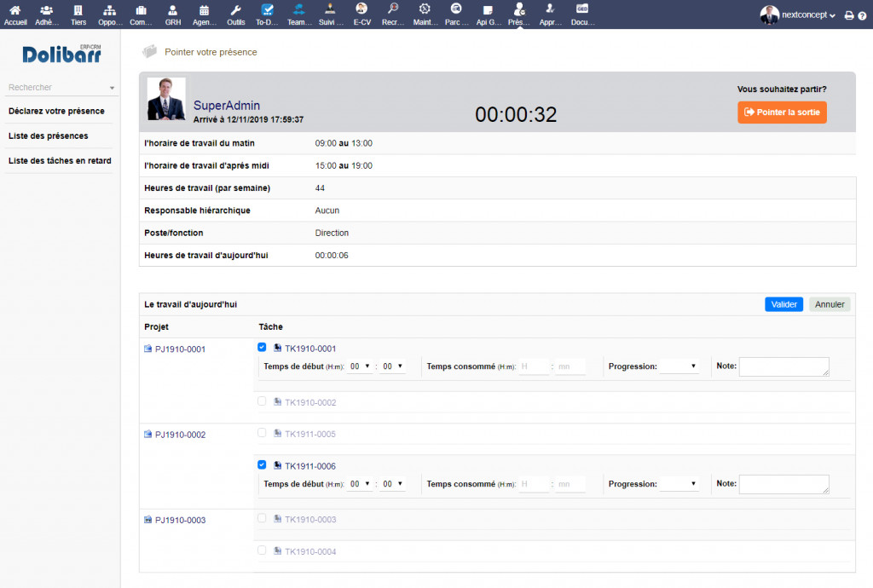The height and width of the screenshot is (588, 873).
Task: Click the Pointer la sortie button
Action: (782, 112)
